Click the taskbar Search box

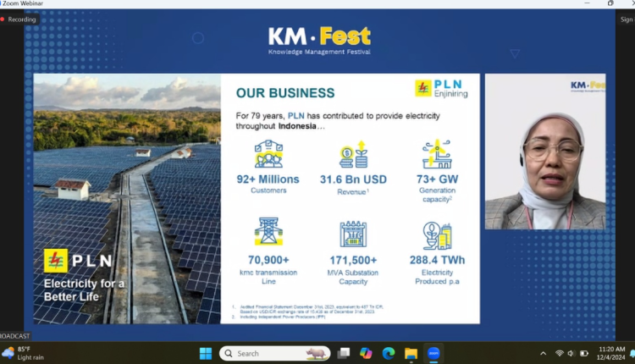pyautogui.click(x=274, y=354)
